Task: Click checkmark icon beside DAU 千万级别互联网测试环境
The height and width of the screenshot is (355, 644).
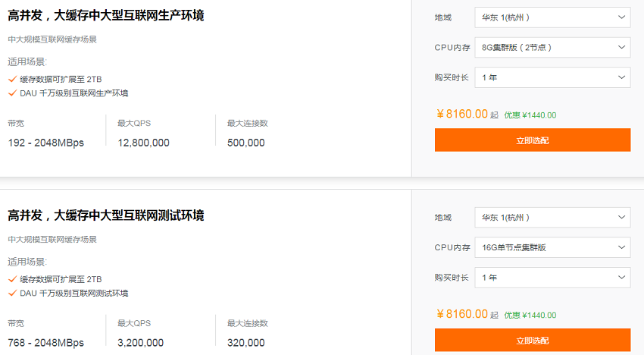Action: (12, 293)
